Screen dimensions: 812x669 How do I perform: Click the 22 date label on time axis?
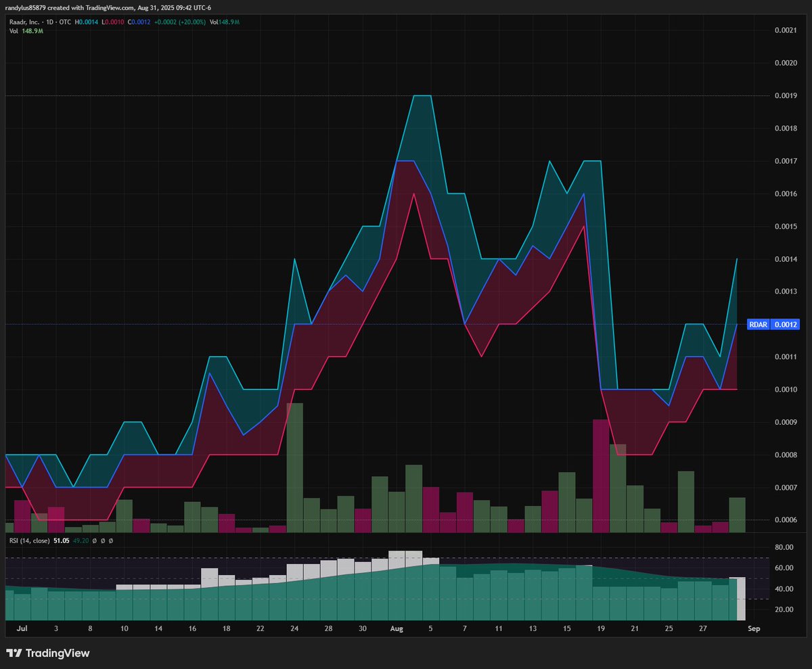[x=261, y=629]
